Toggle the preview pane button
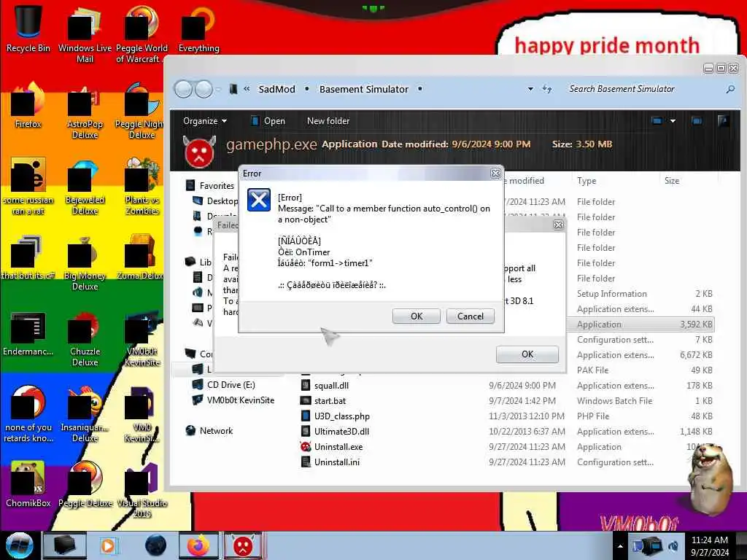 tap(697, 121)
